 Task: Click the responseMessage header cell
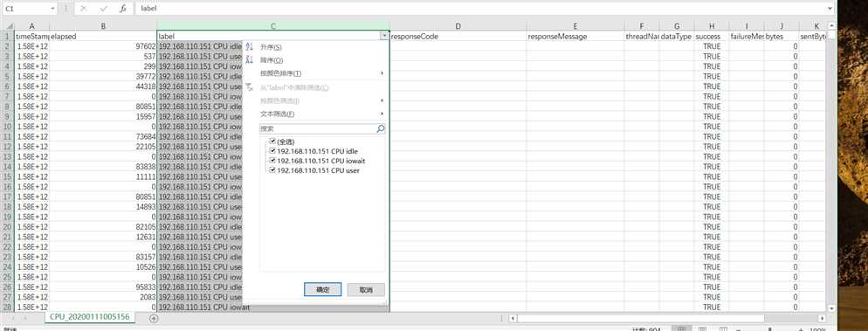point(575,36)
